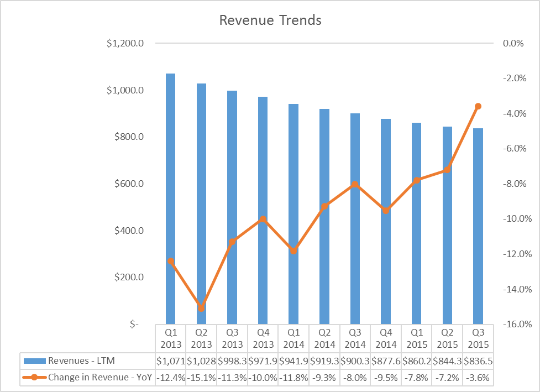Select the Q4 2014 category label

pyautogui.click(x=386, y=338)
